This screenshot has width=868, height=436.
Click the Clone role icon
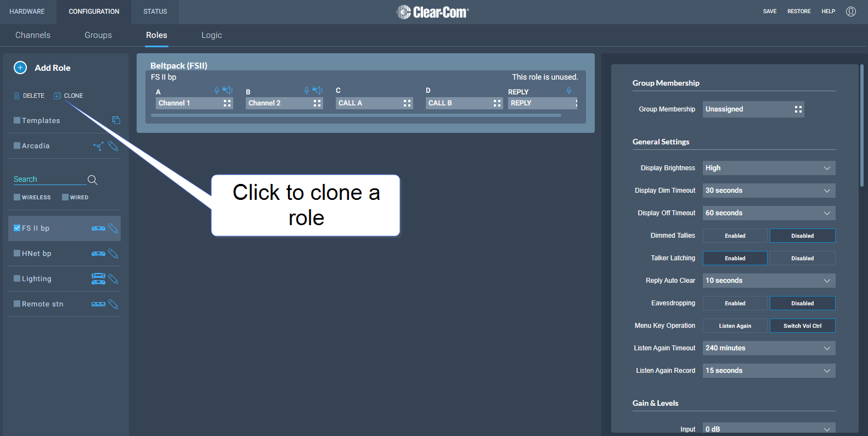(x=57, y=96)
